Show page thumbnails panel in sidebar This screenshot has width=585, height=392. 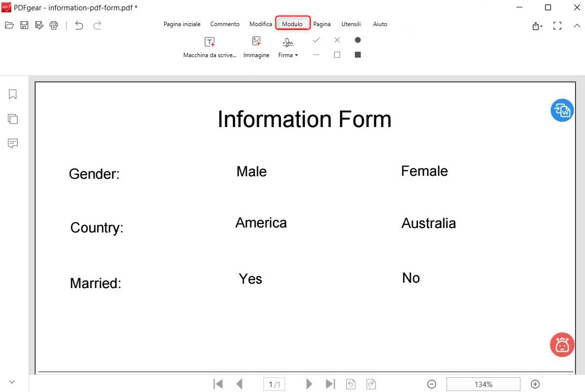pos(13,119)
